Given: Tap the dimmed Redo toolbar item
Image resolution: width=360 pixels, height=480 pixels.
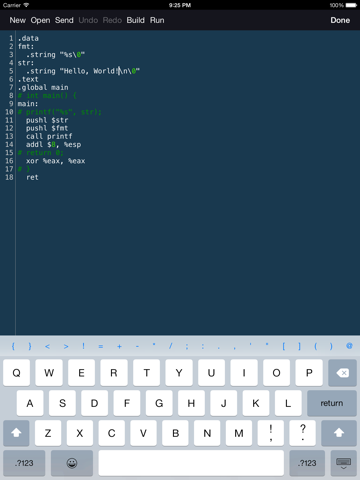Looking at the screenshot, I should [112, 20].
